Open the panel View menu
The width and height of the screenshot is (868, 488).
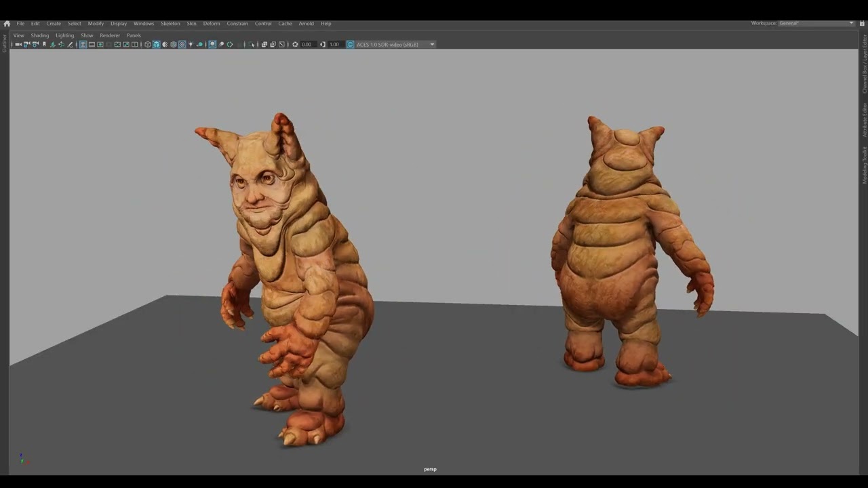(18, 35)
